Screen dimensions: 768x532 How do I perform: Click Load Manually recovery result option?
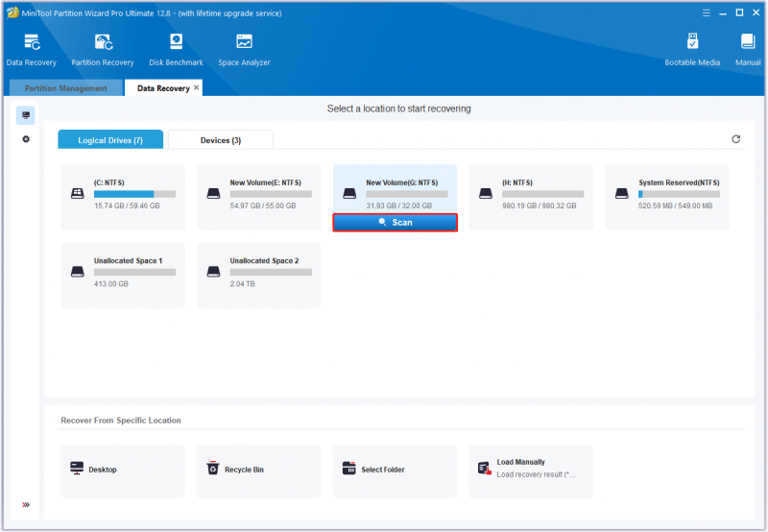pos(531,472)
